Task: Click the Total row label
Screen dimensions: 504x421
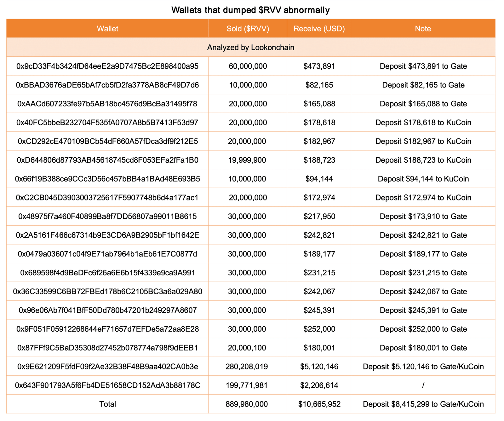Action: [107, 404]
